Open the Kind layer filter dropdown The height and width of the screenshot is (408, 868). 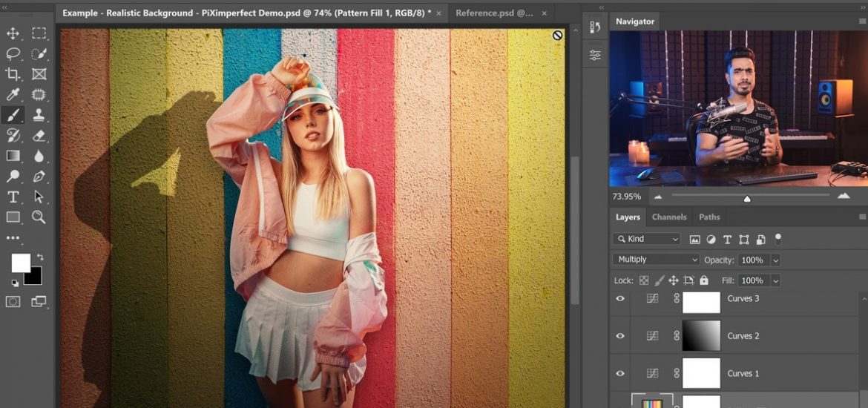pos(647,239)
